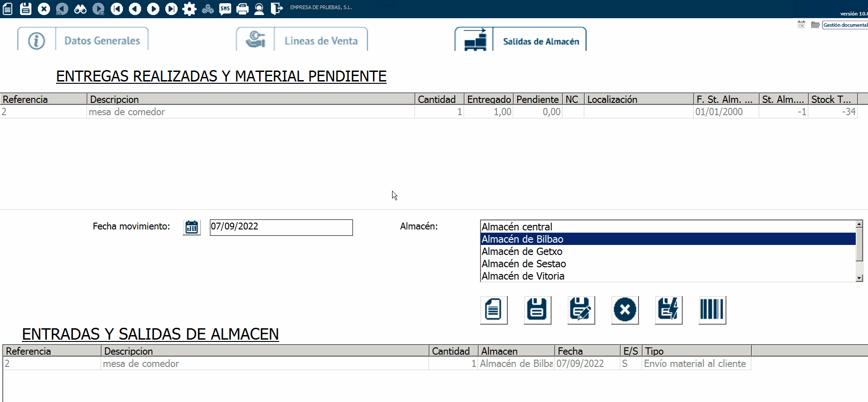The height and width of the screenshot is (402, 868).
Task: Click the SMS message icon
Action: tap(225, 9)
